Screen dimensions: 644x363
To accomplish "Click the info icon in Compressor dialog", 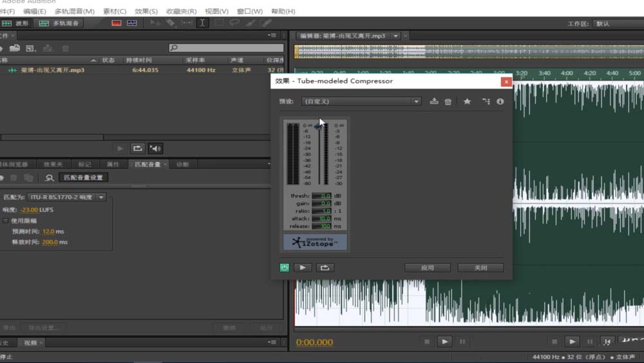I will (500, 101).
